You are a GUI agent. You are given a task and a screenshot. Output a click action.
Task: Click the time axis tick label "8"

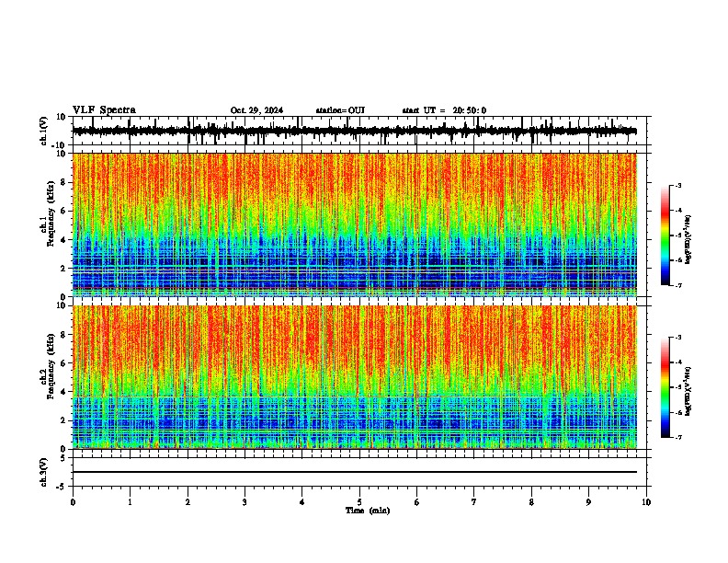531,502
